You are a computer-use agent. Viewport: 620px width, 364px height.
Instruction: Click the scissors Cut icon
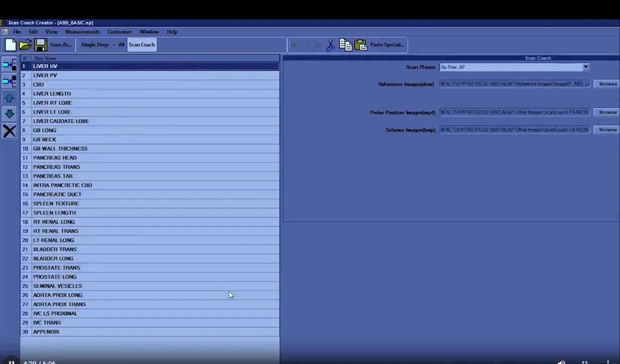330,45
